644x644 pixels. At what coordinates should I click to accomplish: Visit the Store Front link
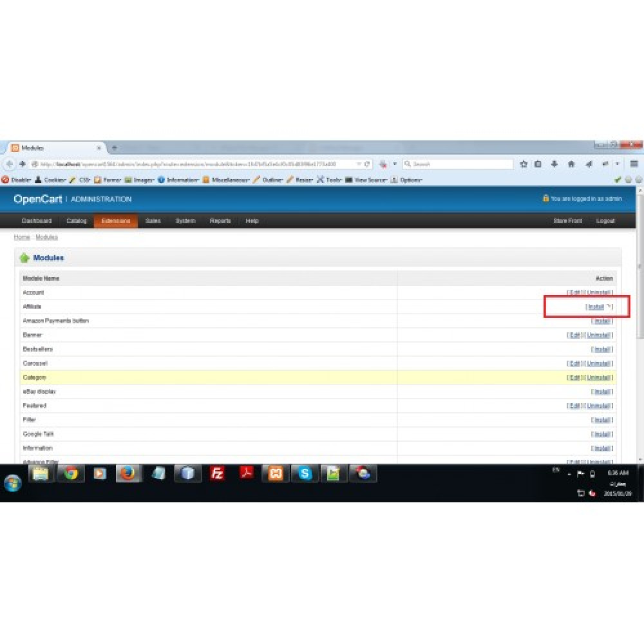(567, 220)
